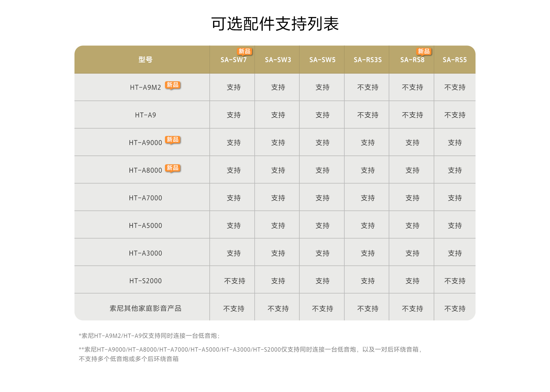This screenshot has width=550, height=392.
Task: Click the 型号 header cell
Action: click(146, 60)
